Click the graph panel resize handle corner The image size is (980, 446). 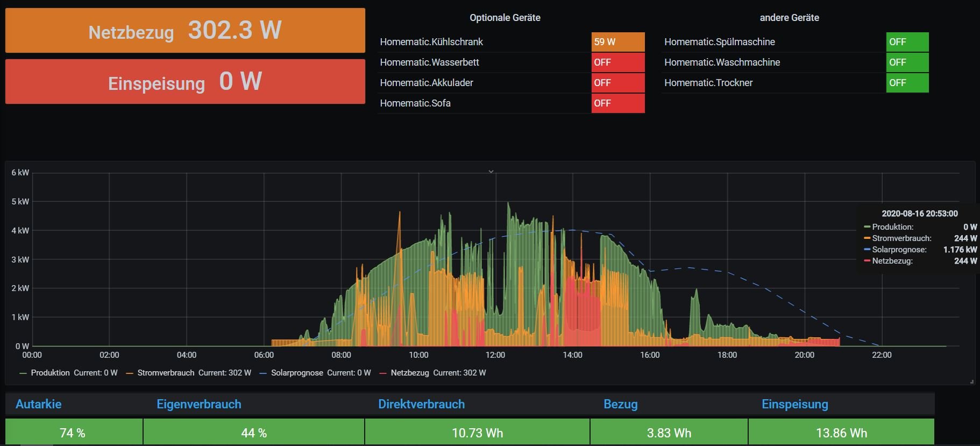tap(971, 381)
